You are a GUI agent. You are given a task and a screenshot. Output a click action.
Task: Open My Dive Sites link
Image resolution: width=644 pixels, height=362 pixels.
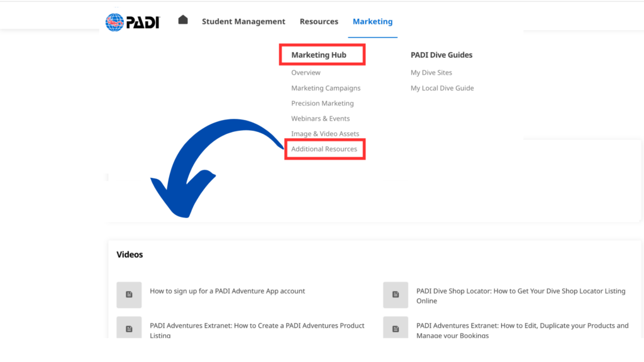[431, 73]
